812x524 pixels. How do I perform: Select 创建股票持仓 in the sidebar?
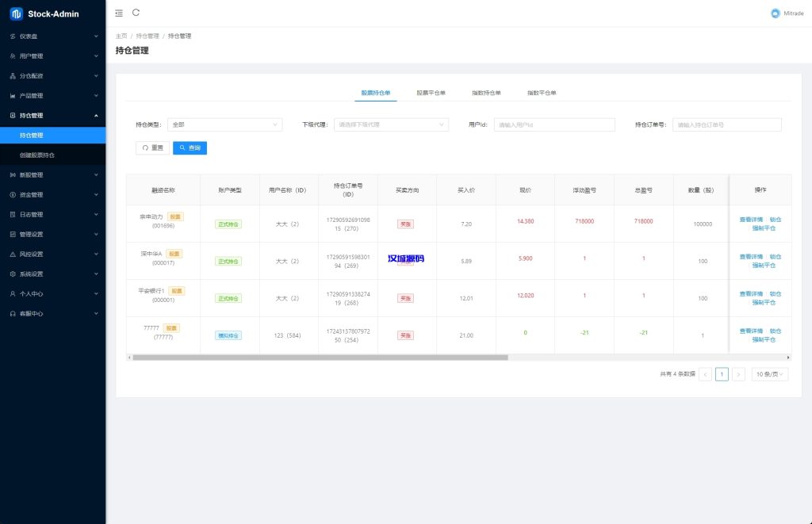[x=37, y=155]
